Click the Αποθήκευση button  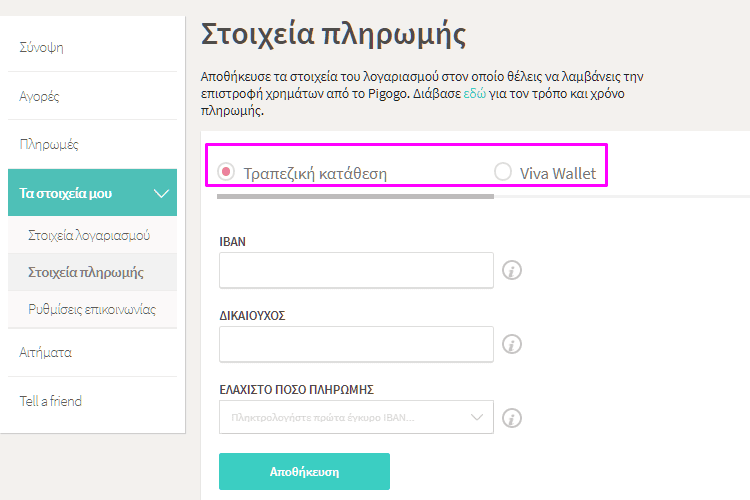pos(304,471)
